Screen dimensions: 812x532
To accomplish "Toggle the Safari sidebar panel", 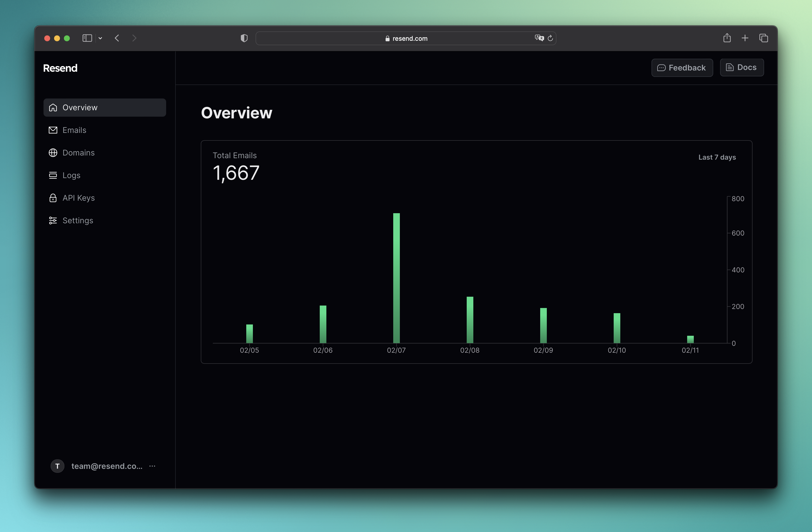I will (87, 38).
